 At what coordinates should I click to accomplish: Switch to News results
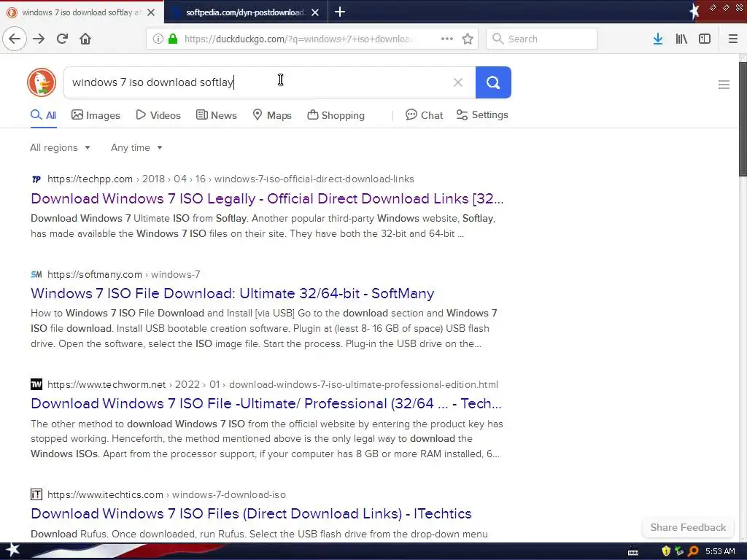point(216,115)
